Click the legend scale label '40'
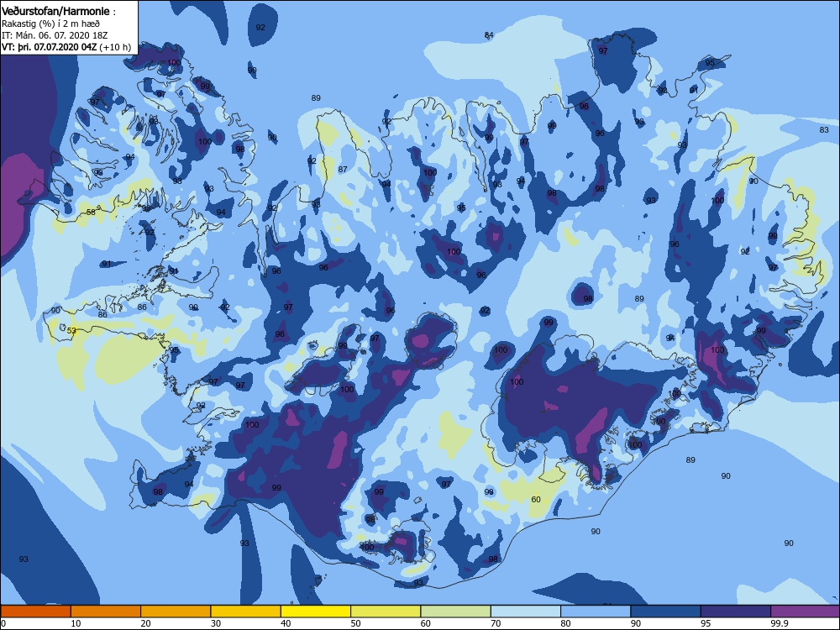Image resolution: width=840 pixels, height=630 pixels. (286, 623)
